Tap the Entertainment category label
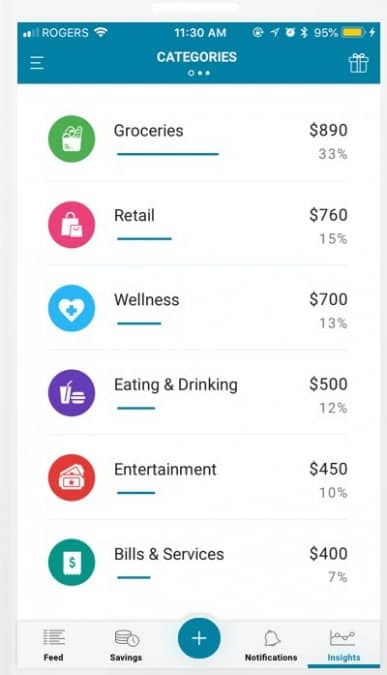Viewport: 387px width, 675px height. pos(165,469)
